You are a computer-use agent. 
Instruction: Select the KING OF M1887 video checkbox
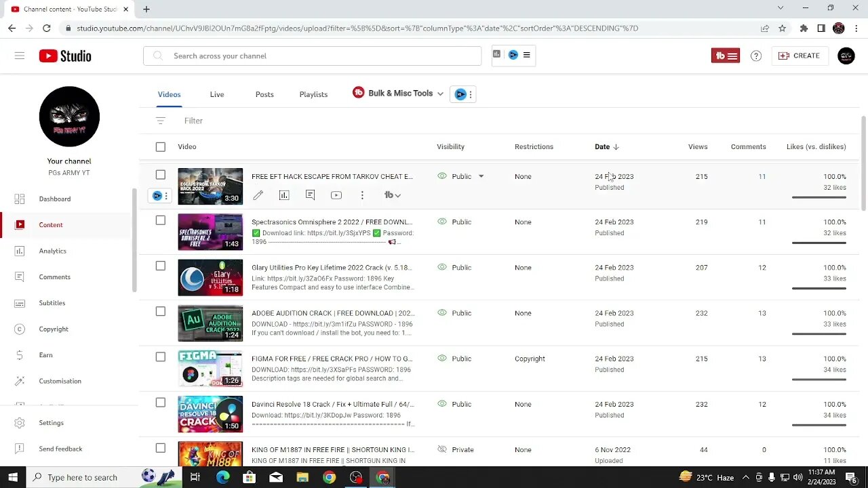click(160, 448)
